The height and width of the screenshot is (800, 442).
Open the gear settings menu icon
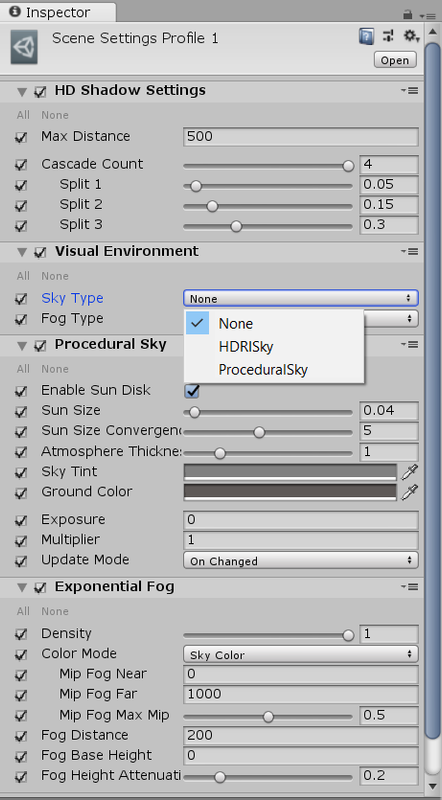tap(411, 36)
